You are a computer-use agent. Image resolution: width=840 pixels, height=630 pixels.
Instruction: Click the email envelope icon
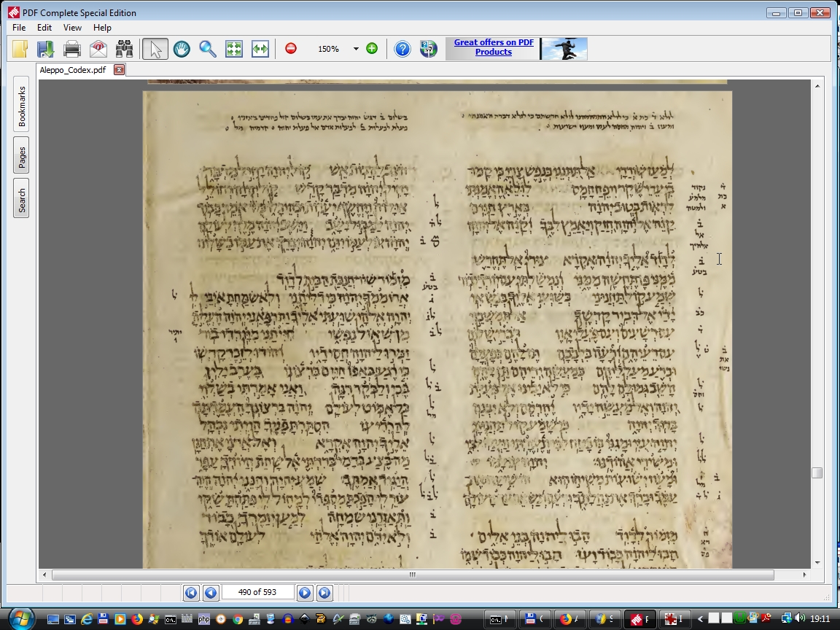click(98, 49)
